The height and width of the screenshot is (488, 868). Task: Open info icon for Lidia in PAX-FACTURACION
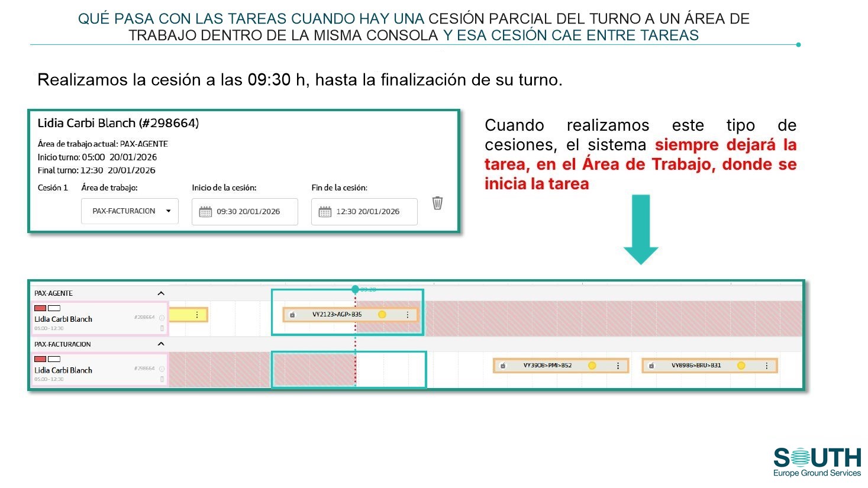point(162,369)
